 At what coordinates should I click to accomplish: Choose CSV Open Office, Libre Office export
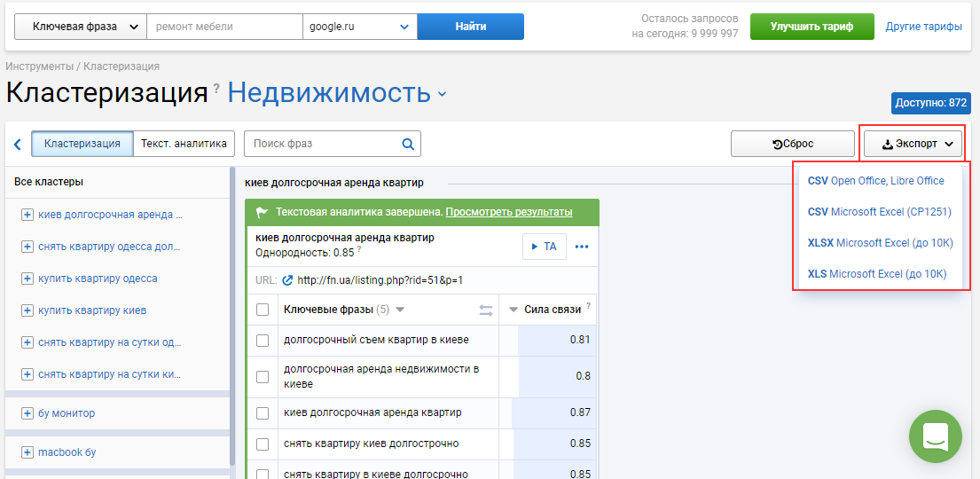pos(875,181)
